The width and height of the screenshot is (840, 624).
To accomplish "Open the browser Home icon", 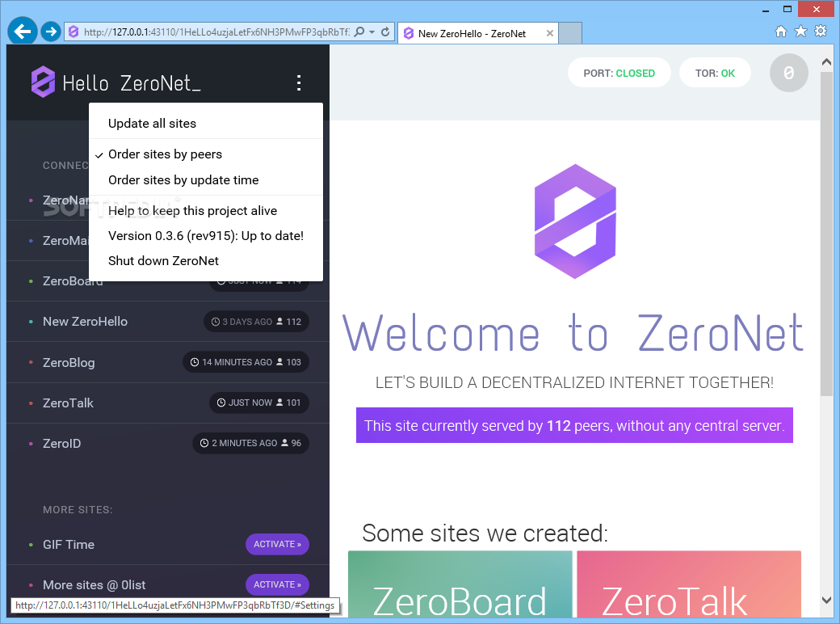I will [781, 32].
